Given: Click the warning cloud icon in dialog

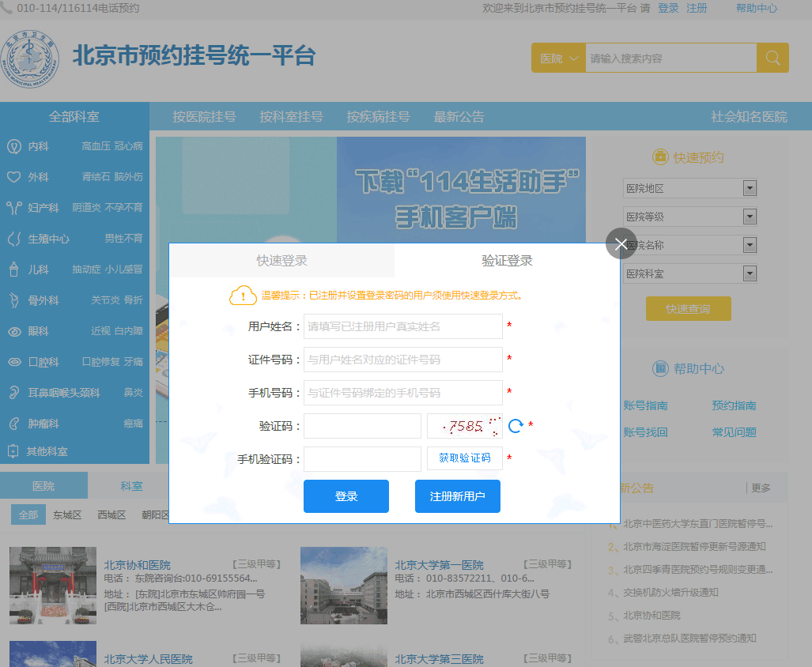Looking at the screenshot, I should pyautogui.click(x=243, y=296).
